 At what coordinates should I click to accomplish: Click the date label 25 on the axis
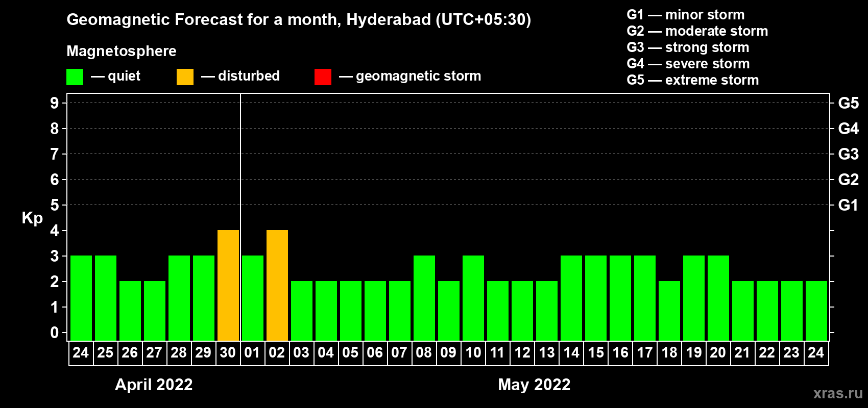pos(105,352)
